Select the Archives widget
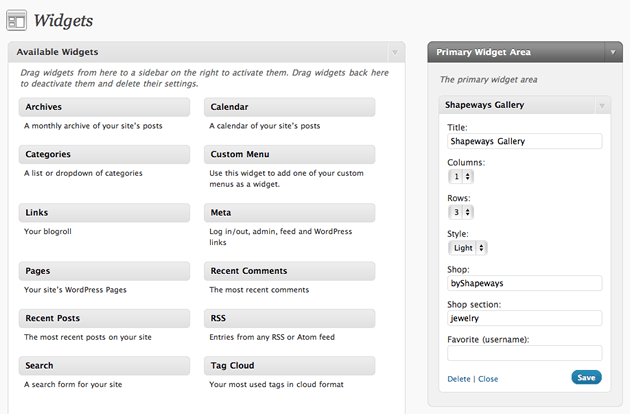The height and width of the screenshot is (414, 630). pyautogui.click(x=104, y=107)
